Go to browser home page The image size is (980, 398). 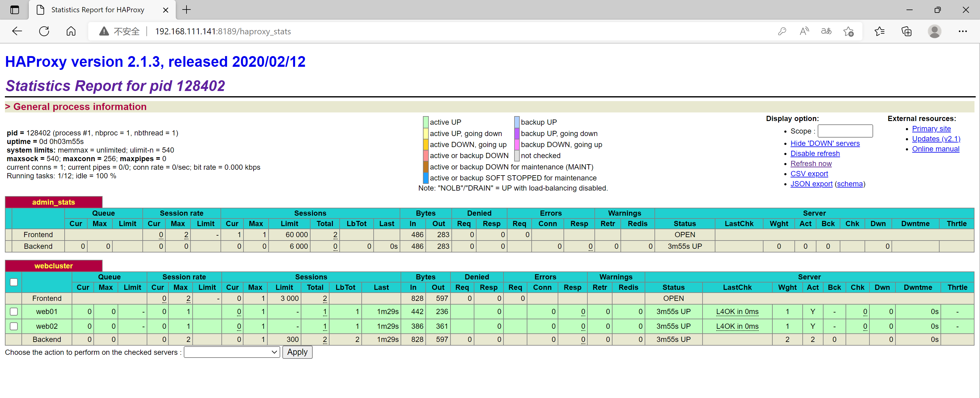coord(71,31)
